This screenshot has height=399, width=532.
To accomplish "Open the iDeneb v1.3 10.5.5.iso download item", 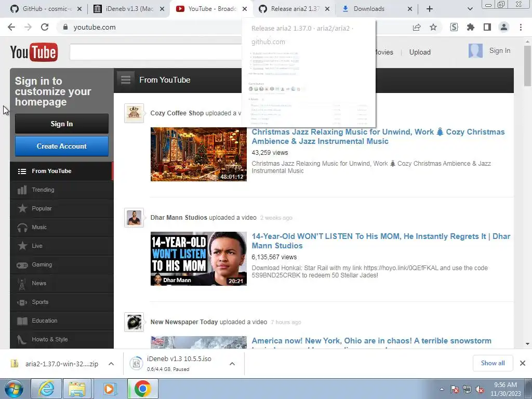I will [x=179, y=363].
